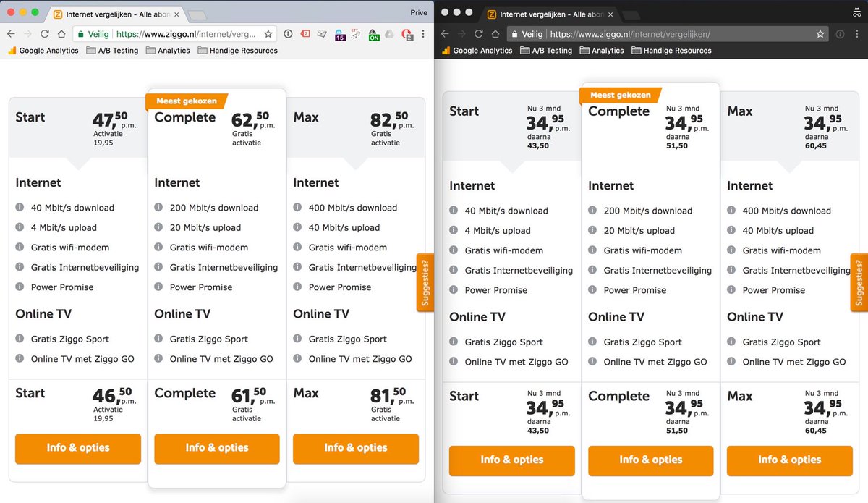The width and height of the screenshot is (868, 503).
Task: Click the info icon beside left window's 40 Mbit/s download
Action: [x=20, y=208]
